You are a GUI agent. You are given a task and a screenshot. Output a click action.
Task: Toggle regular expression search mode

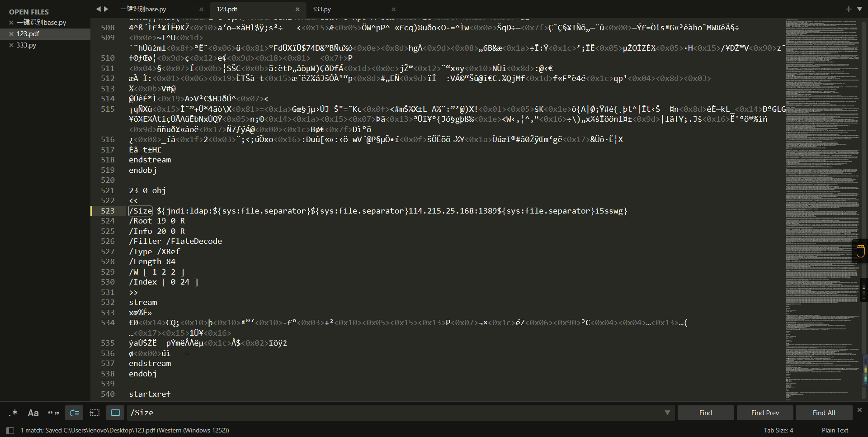(13, 413)
